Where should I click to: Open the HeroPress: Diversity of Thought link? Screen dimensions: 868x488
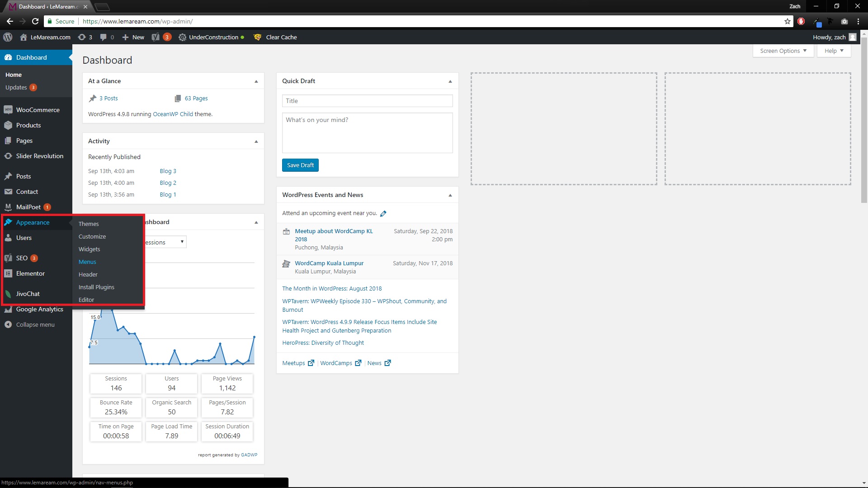pyautogui.click(x=323, y=343)
